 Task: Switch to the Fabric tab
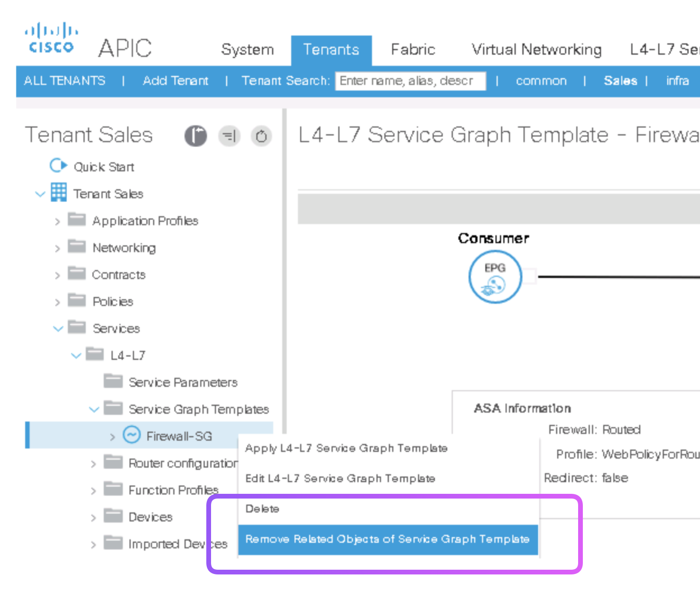413,50
